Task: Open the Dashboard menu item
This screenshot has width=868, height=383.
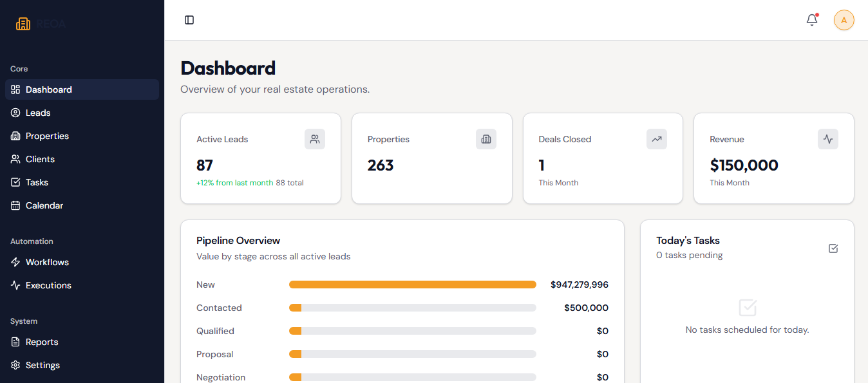Action: pos(82,89)
